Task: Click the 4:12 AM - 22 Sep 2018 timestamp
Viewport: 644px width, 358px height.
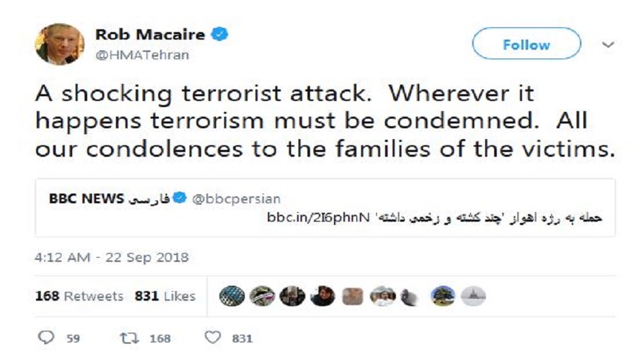Action: 112,258
